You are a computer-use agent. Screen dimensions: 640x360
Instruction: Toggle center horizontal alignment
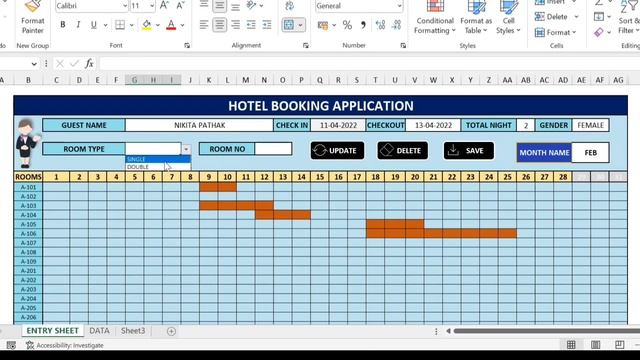click(x=220, y=25)
